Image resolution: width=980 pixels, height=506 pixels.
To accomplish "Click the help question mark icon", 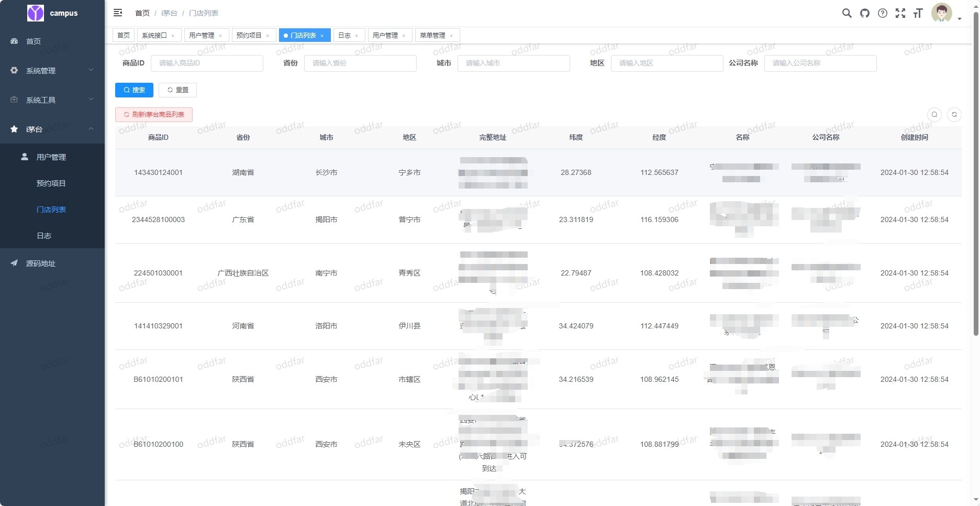I will pos(882,13).
